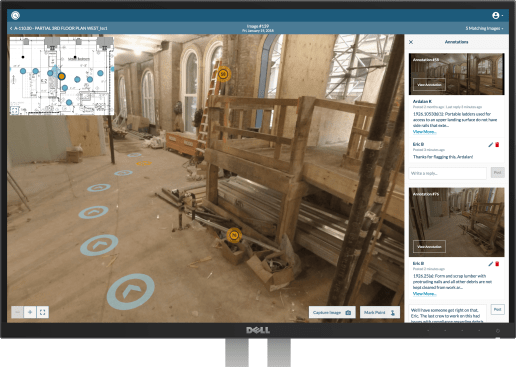Open the Annotation #75 thumbnail
The image size is (516, 367).
click(x=456, y=222)
